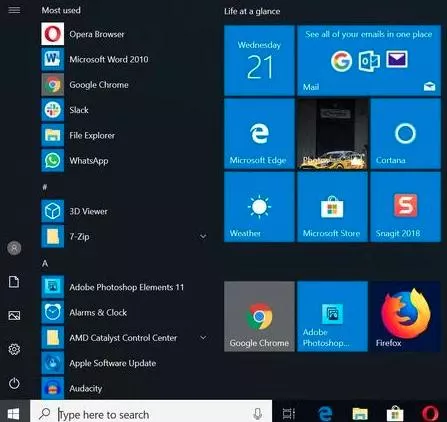Viewport: 447px width, 422px height.
Task: Open Pictures from Start sidebar
Action: coord(14,316)
